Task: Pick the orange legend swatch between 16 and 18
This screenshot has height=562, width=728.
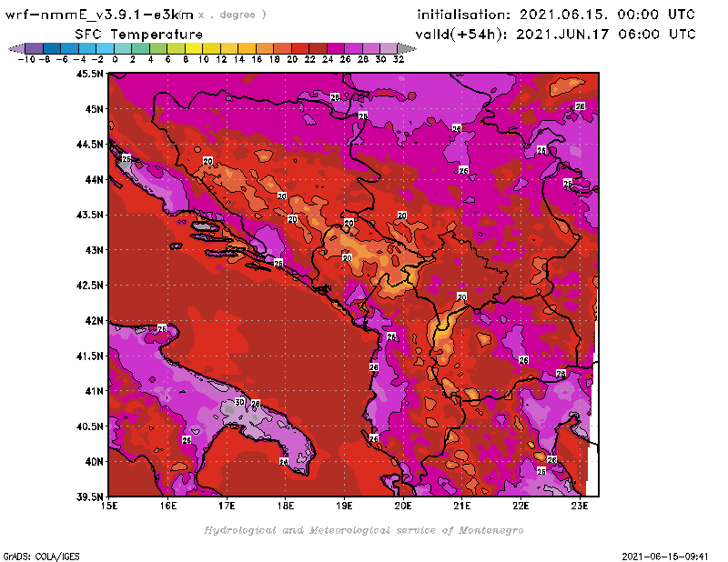Action: [x=265, y=48]
